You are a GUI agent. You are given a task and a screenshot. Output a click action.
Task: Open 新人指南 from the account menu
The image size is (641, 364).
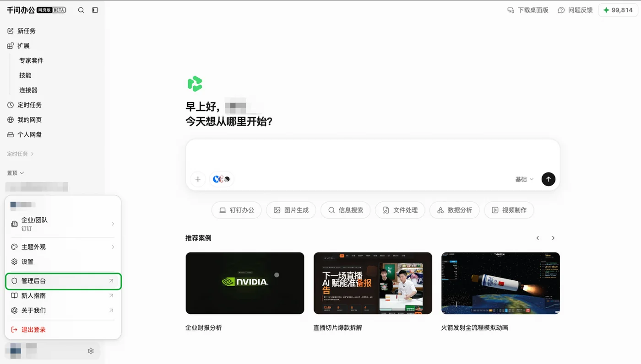(x=63, y=296)
